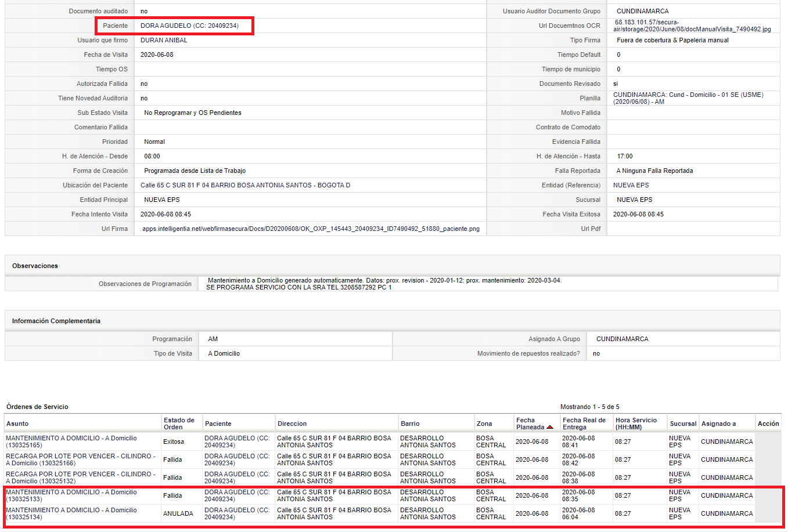Image resolution: width=788 pixels, height=532 pixels.
Task: Click the Barrio column header
Action: (x=410, y=424)
